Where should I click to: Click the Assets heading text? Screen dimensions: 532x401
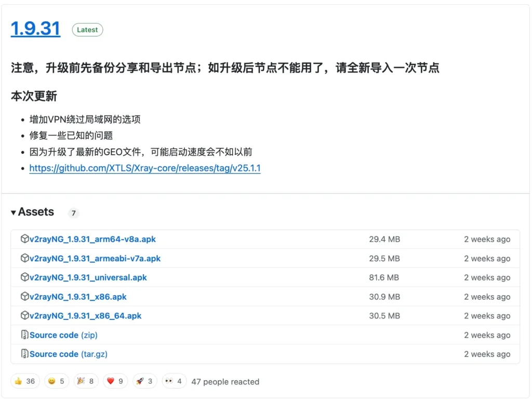pos(36,212)
